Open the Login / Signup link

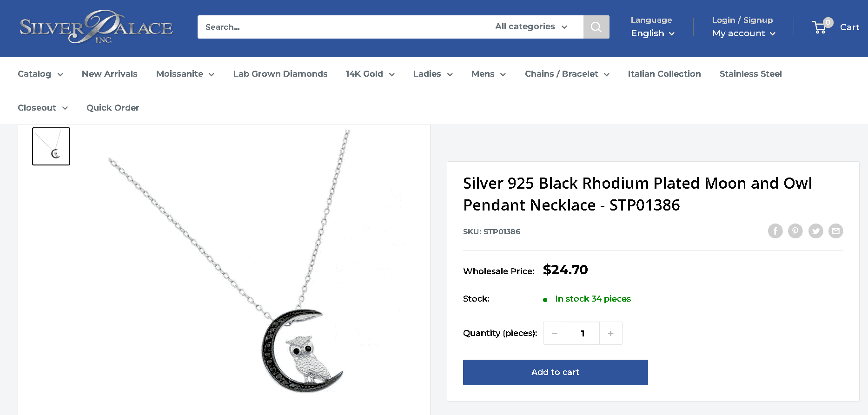[x=742, y=20]
